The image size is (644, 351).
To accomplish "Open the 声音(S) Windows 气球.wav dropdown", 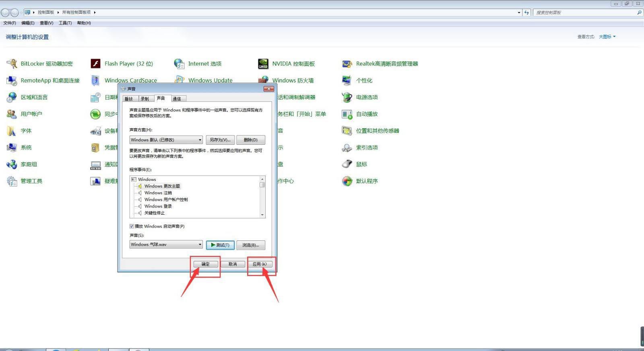I will click(x=166, y=244).
